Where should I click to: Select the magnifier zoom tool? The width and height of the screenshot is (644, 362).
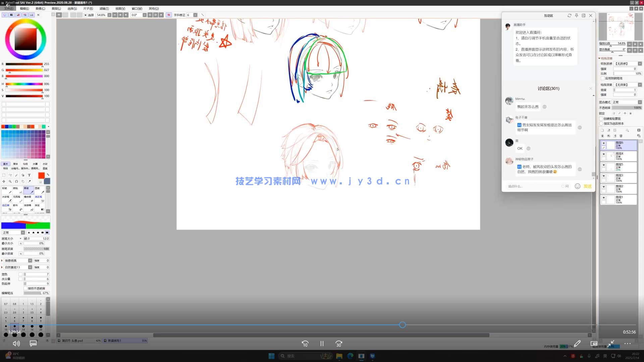10,181
